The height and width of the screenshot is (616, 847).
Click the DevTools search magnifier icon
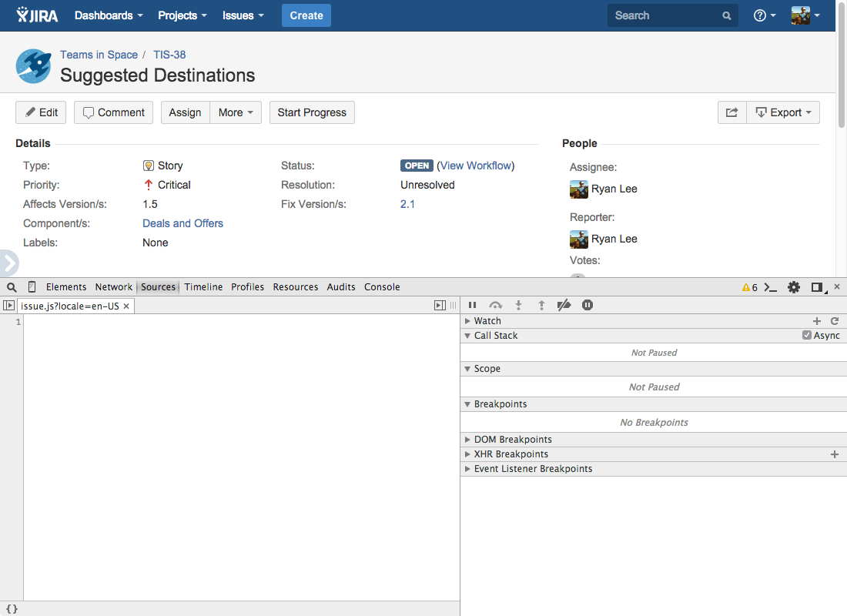coord(12,287)
